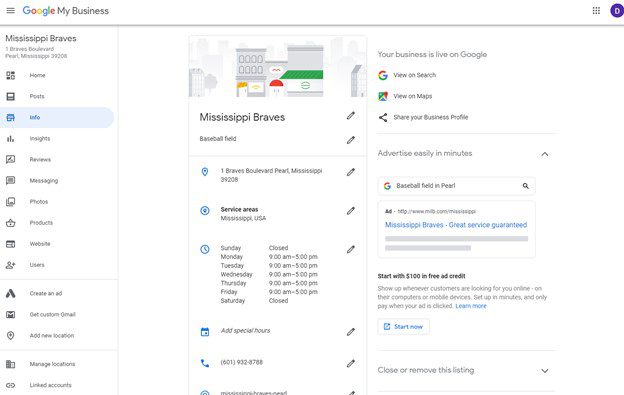Open Mississippi Braves - Great service guaranteed ad link

click(456, 225)
